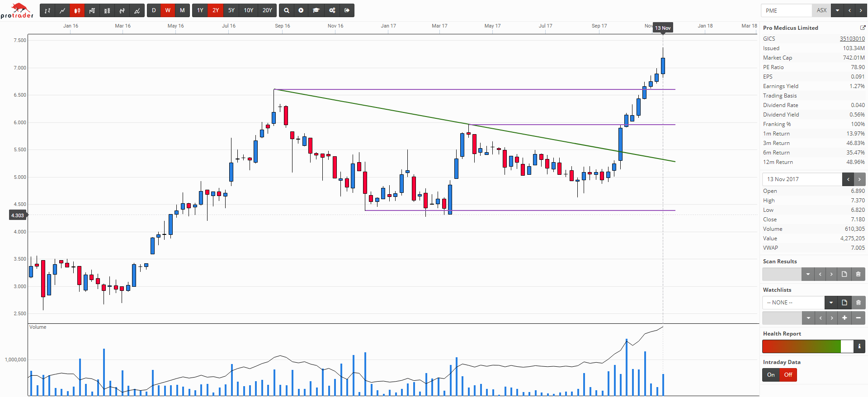Click the Pro Medicus Limited heading
Image resolution: width=868 pixels, height=397 pixels.
coord(790,28)
